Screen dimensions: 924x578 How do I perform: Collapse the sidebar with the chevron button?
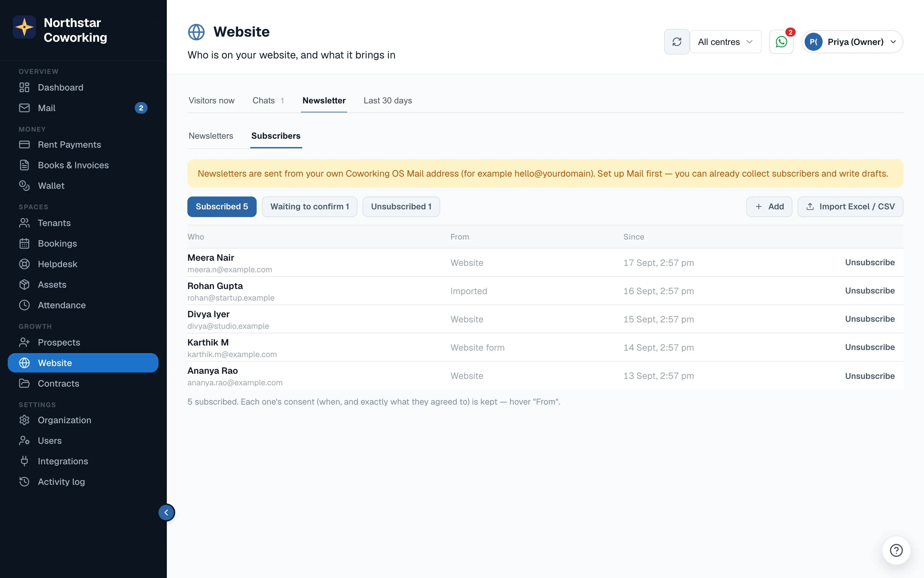167,512
